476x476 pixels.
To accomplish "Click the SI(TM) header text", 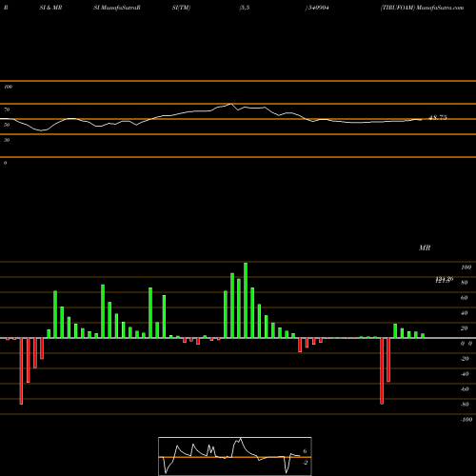I will [x=181, y=8].
